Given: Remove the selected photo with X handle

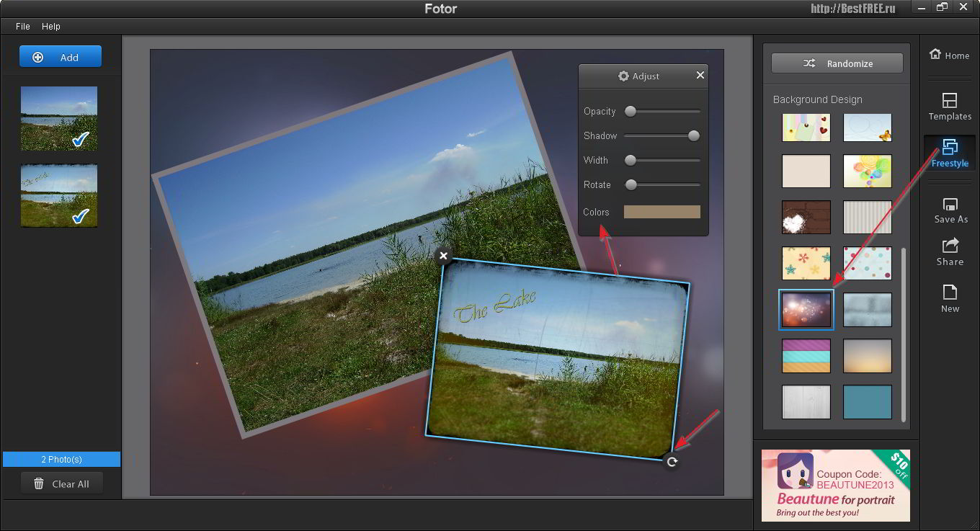Looking at the screenshot, I should click(443, 255).
